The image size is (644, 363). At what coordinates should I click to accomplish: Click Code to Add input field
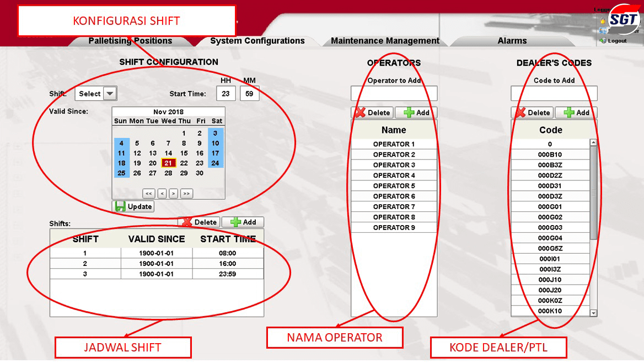(554, 93)
